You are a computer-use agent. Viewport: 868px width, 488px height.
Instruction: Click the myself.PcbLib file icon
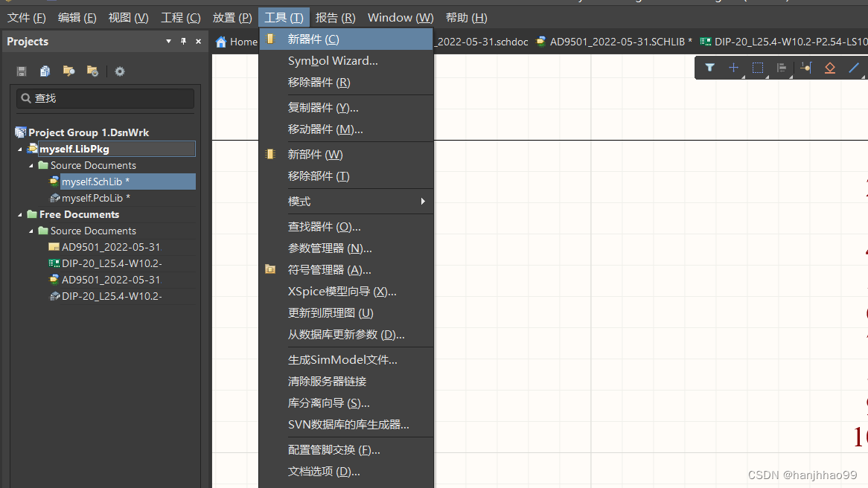point(54,198)
